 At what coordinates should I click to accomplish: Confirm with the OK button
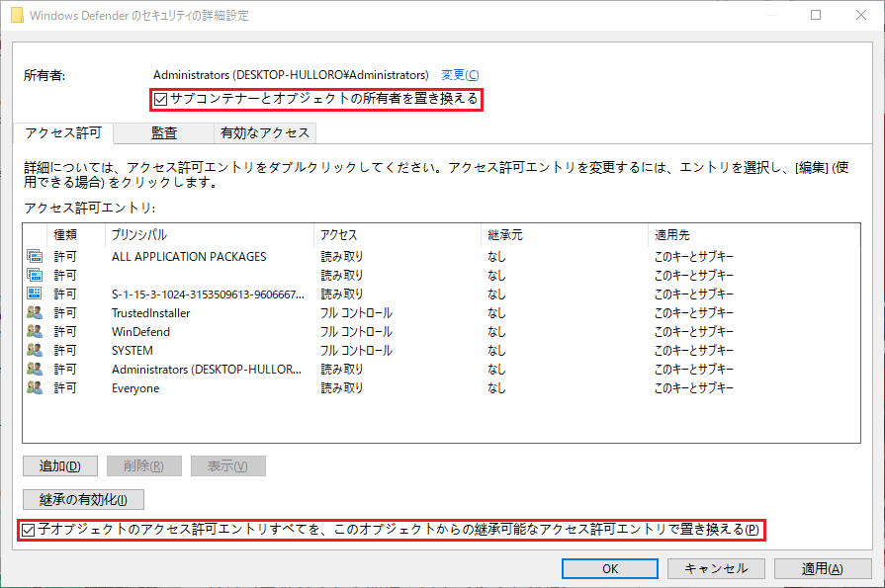(x=609, y=569)
